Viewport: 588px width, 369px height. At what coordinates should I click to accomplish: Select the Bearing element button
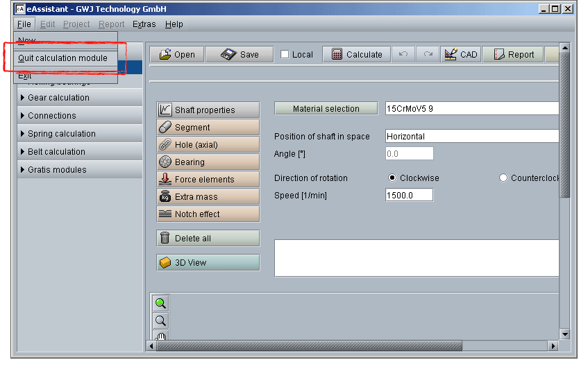208,162
